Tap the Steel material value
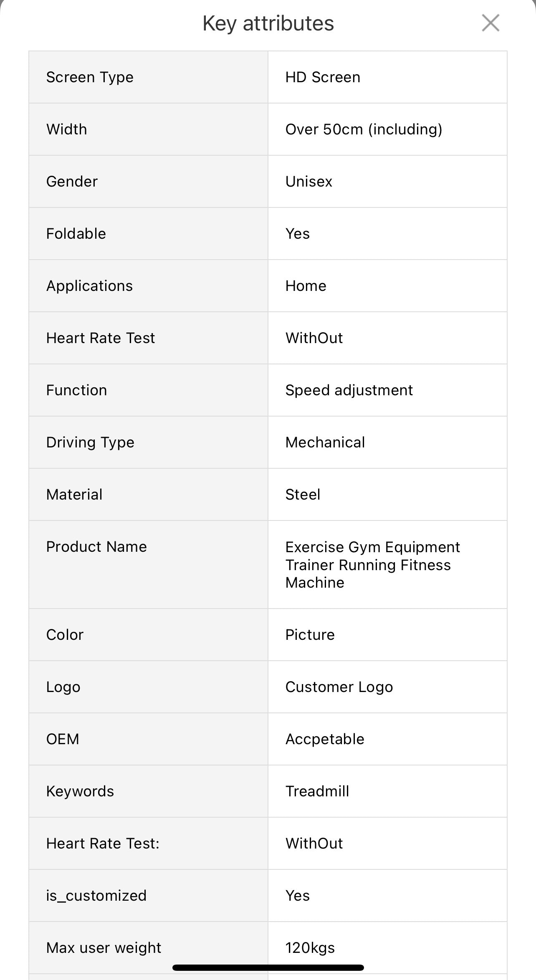This screenshot has width=536, height=980. click(x=303, y=495)
